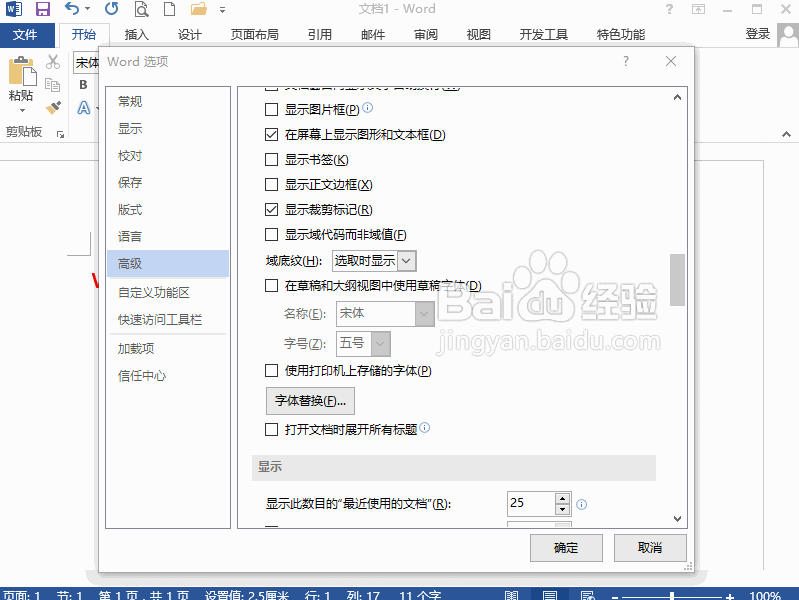
Task: Switch to the 审阅 ribbon tab
Action: pyautogui.click(x=425, y=35)
